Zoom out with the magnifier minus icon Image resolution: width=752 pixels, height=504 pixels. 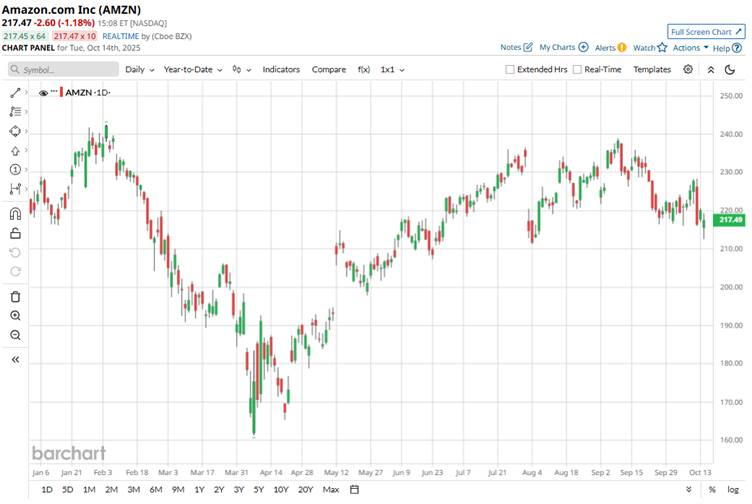click(15, 335)
